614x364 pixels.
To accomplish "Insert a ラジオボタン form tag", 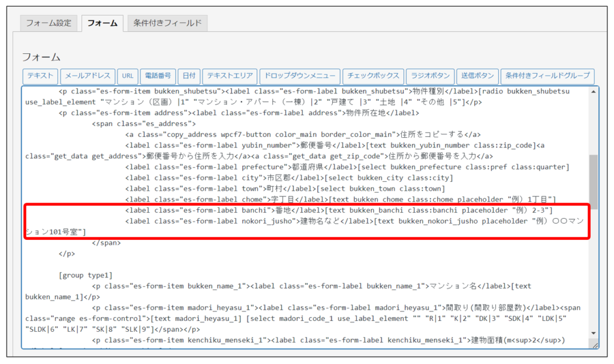I will [430, 76].
